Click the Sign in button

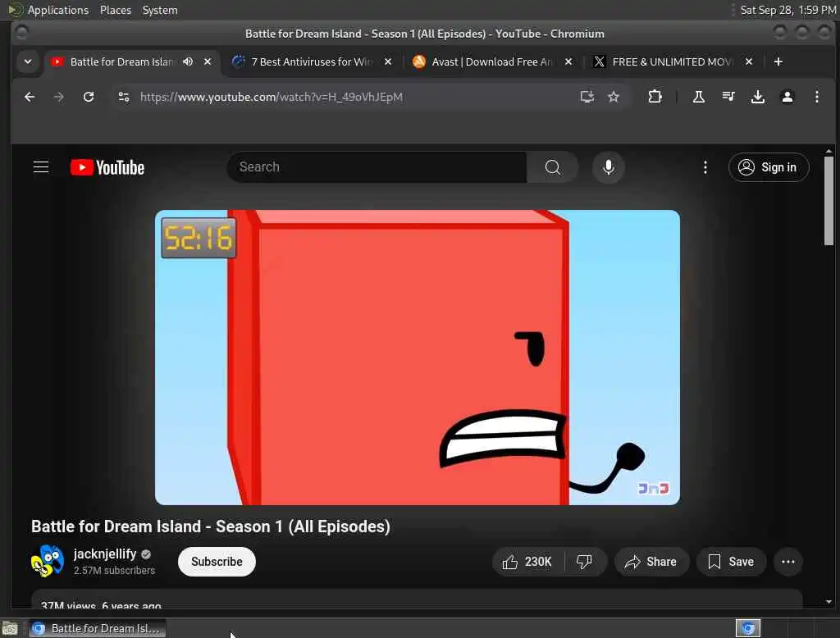point(768,167)
